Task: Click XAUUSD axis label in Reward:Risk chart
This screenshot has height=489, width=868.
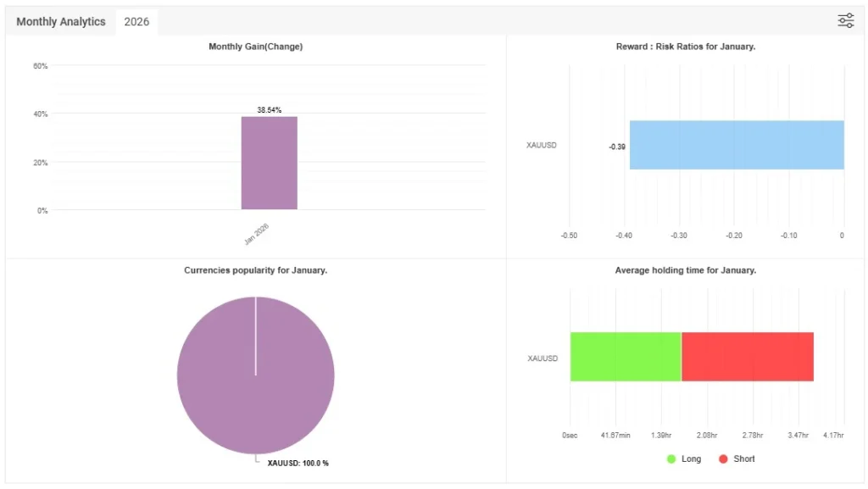Action: click(542, 145)
